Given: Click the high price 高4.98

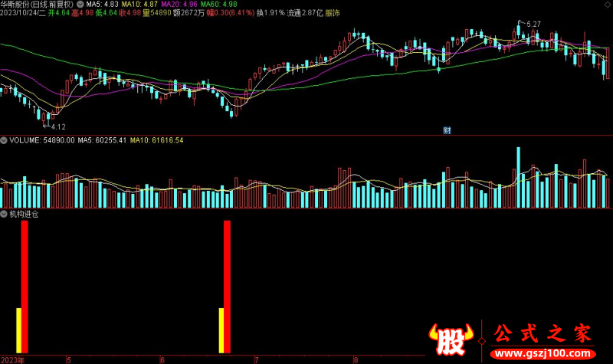Looking at the screenshot, I should (x=83, y=13).
